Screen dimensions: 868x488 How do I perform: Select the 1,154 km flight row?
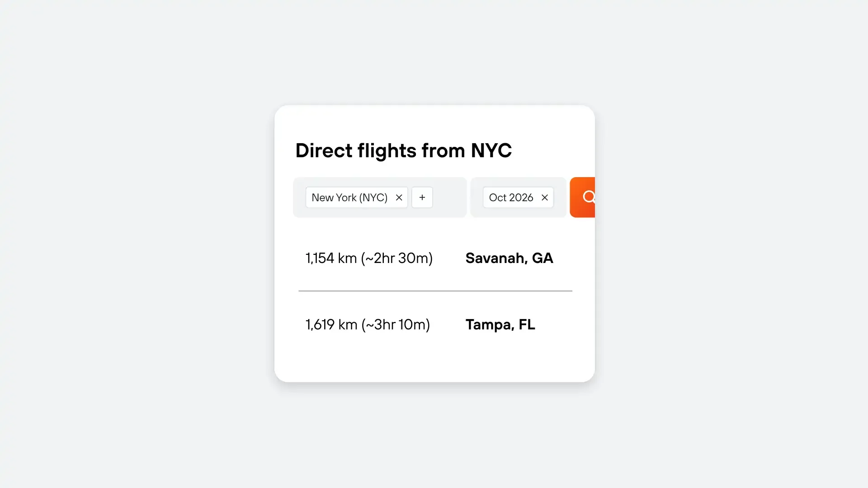click(x=435, y=258)
